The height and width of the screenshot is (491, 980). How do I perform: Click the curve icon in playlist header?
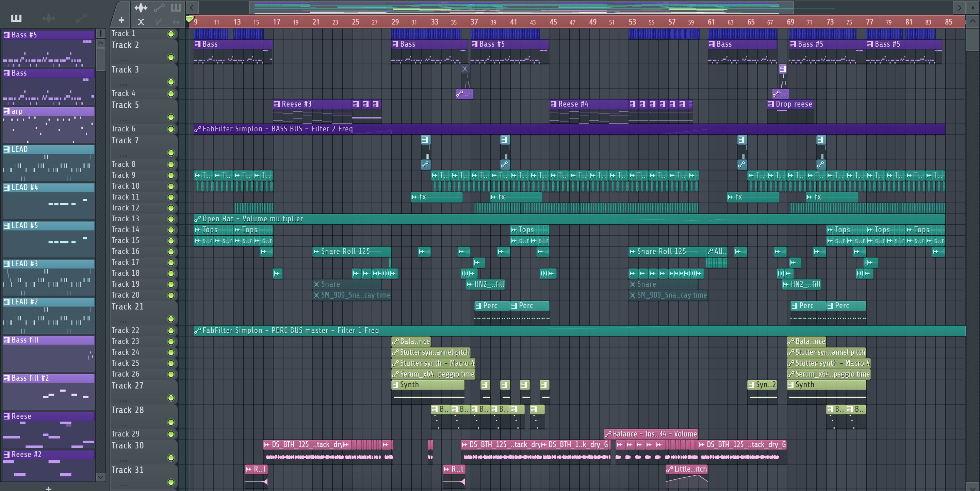click(x=159, y=22)
